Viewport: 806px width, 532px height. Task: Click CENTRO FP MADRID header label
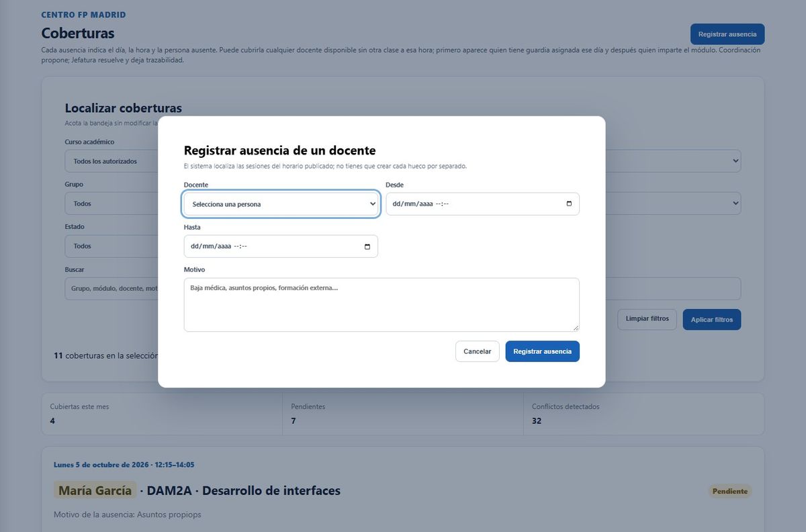point(83,15)
